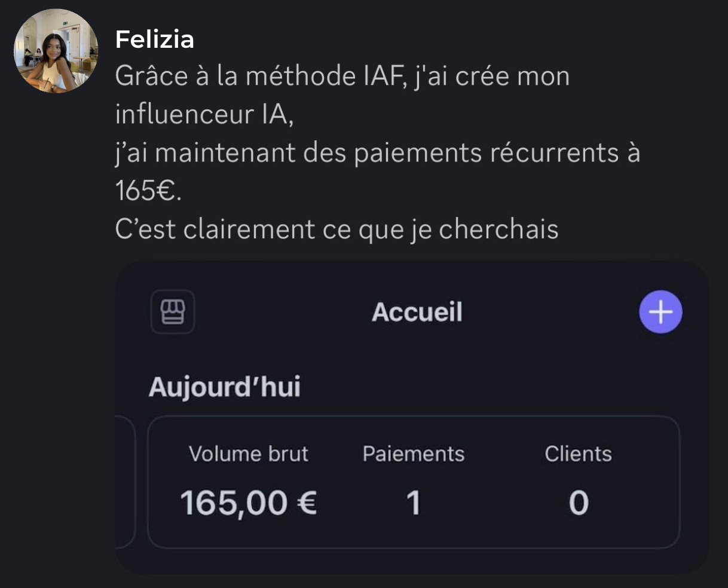Click 'C'est clairement ce que je cherchais'
This screenshot has width=728, height=588.
337,229
